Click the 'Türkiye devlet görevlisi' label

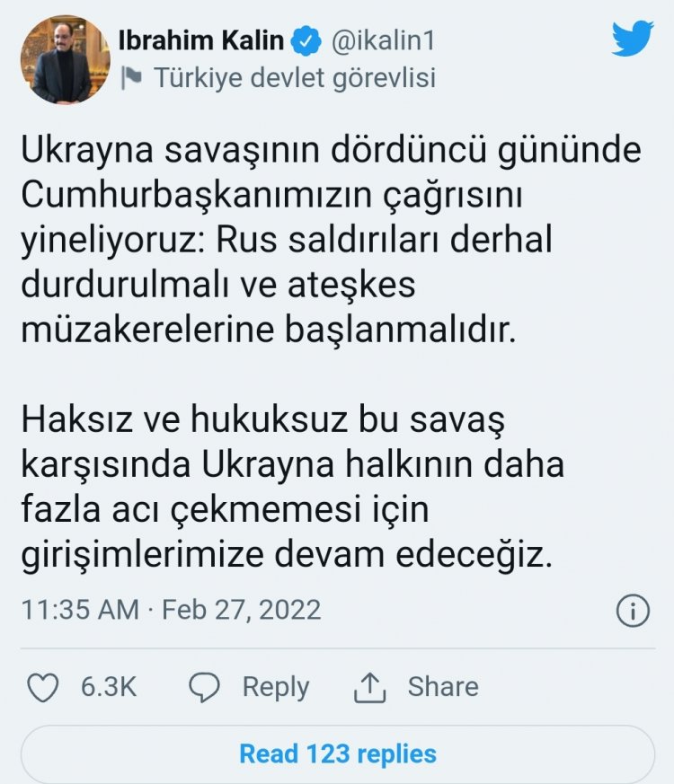tap(295, 78)
